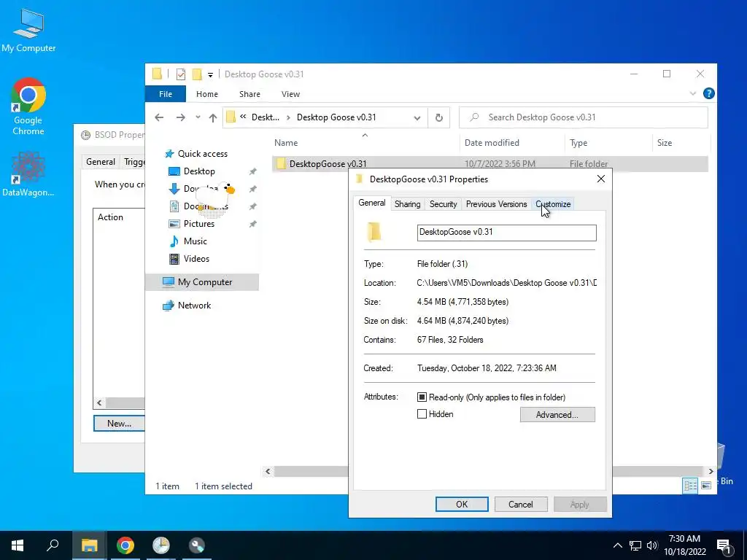Expand the ribbon with the chevron
The height and width of the screenshot is (560, 747).
[x=693, y=94]
